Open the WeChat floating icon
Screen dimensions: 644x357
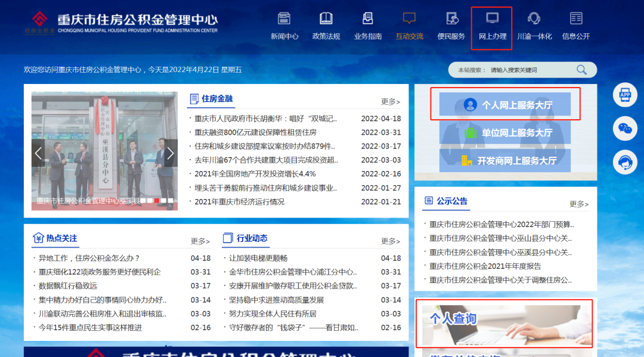point(625,128)
